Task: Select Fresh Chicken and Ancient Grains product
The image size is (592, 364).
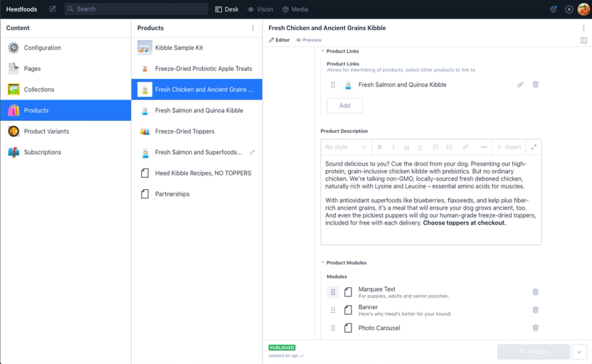Action: coord(197,89)
